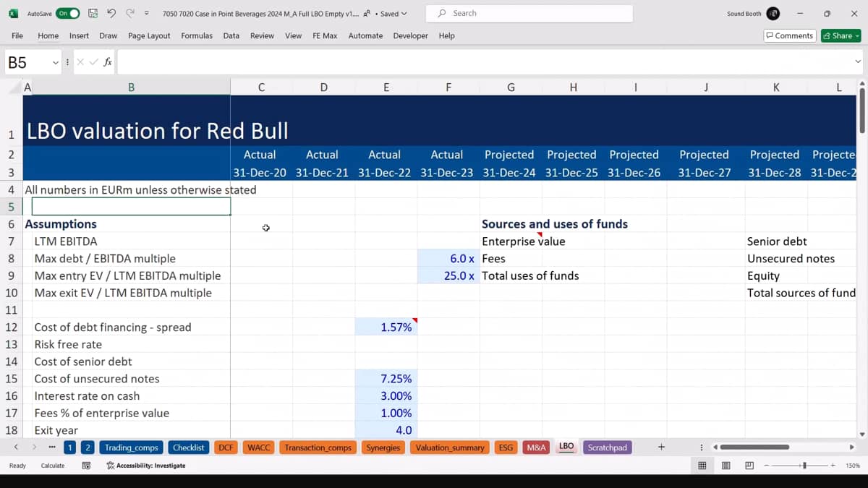
Task: Click the 1.57% spread cell
Action: tap(386, 327)
